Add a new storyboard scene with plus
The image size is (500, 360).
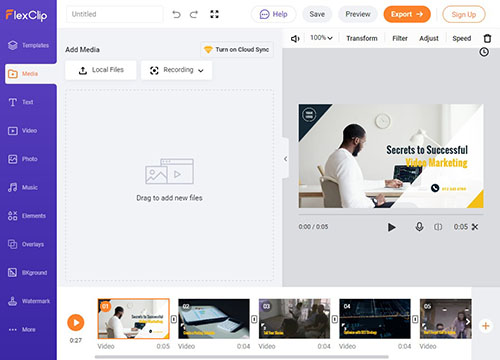point(486,326)
